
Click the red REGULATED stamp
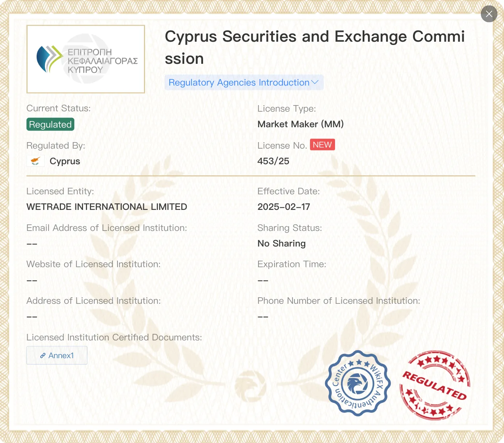point(435,385)
